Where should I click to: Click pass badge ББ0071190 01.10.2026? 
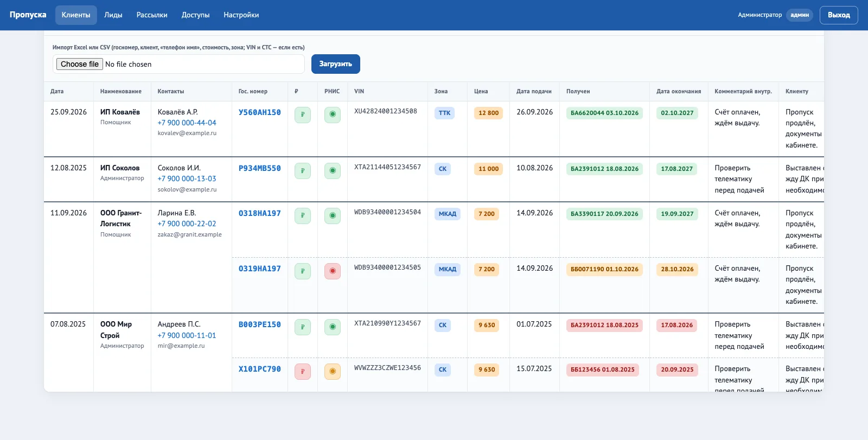pos(605,269)
